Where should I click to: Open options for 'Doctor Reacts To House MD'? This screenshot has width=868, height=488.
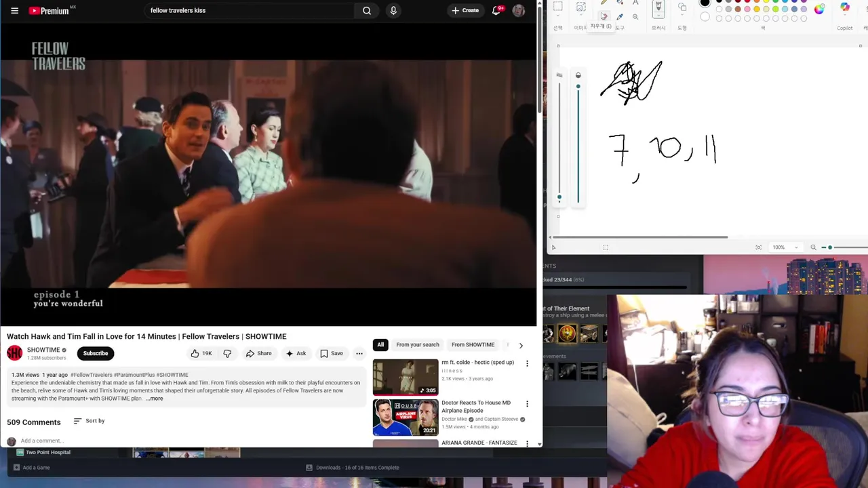coord(527,404)
